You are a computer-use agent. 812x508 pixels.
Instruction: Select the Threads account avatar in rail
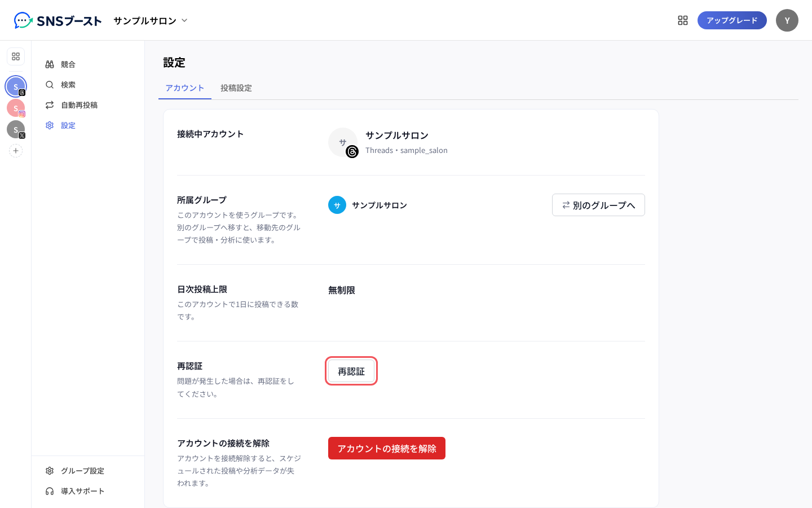pos(16,86)
